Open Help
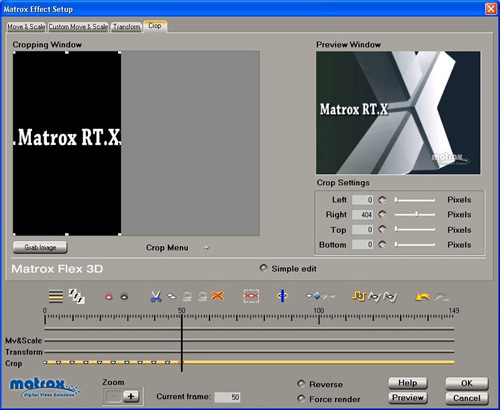Viewport: 500px width, 410px height. click(408, 383)
